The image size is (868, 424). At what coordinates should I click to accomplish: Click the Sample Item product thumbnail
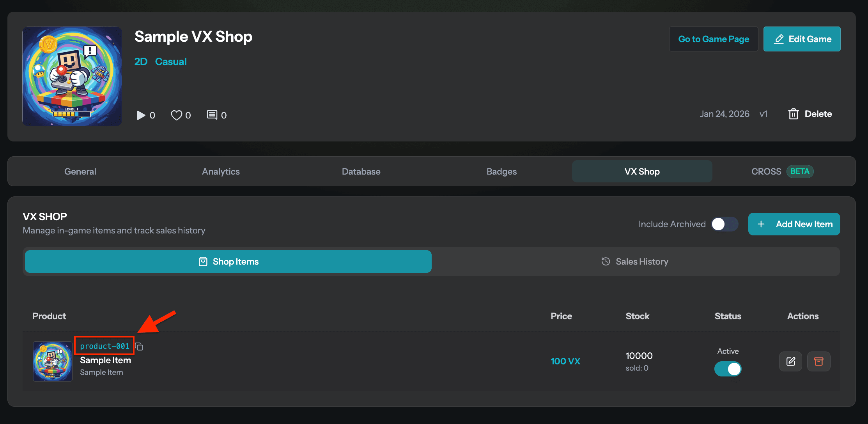(x=52, y=361)
